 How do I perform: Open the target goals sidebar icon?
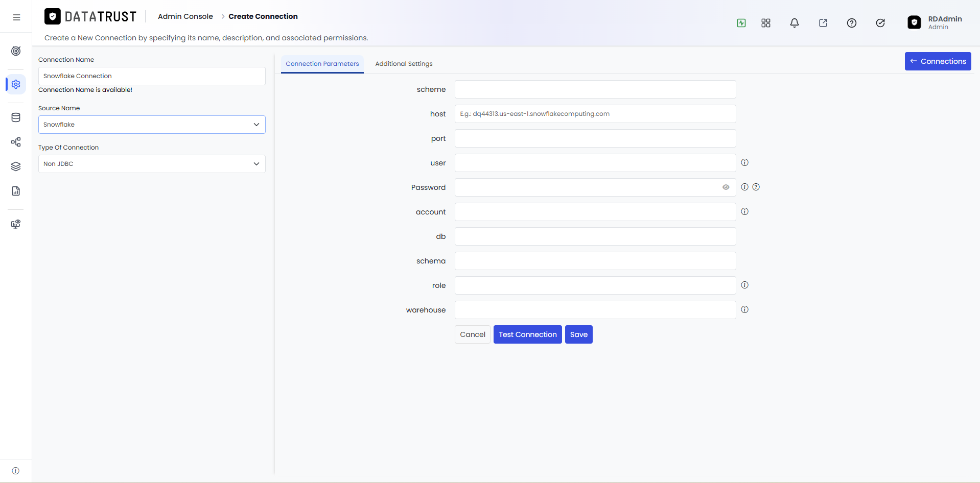tap(16, 51)
